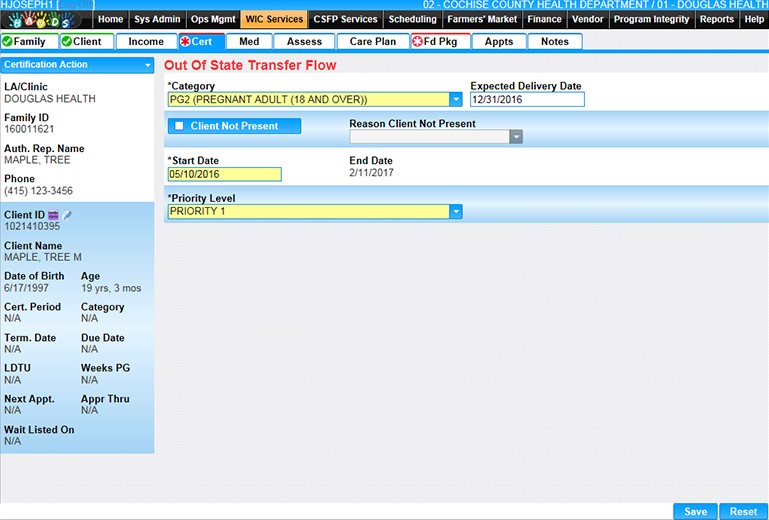The height and width of the screenshot is (520, 769).
Task: Open the Farmers' Market menu
Action: 482,19
